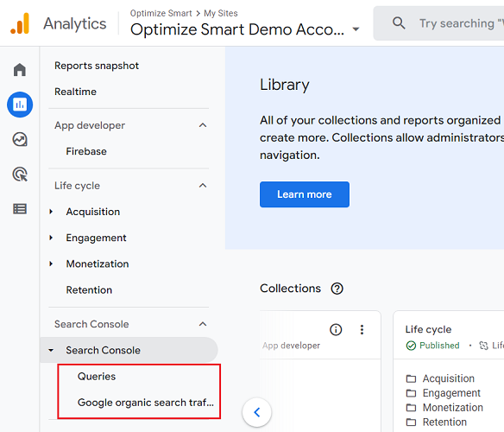504x432 pixels.
Task: Click the Published check icon on the Life cycle card
Action: (411, 346)
